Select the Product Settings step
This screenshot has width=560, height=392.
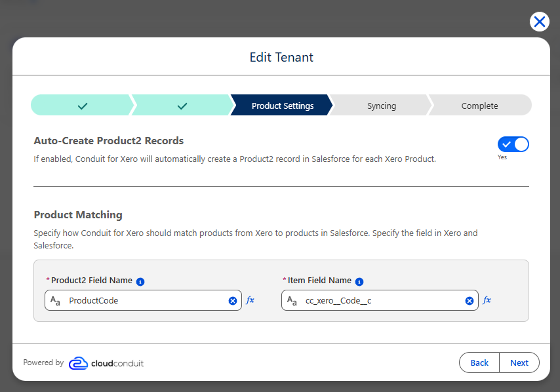pos(282,106)
